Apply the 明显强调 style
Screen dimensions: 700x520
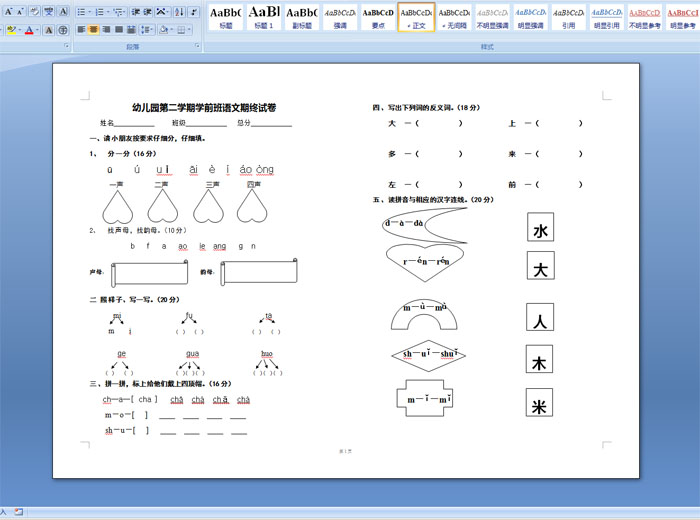point(530,18)
